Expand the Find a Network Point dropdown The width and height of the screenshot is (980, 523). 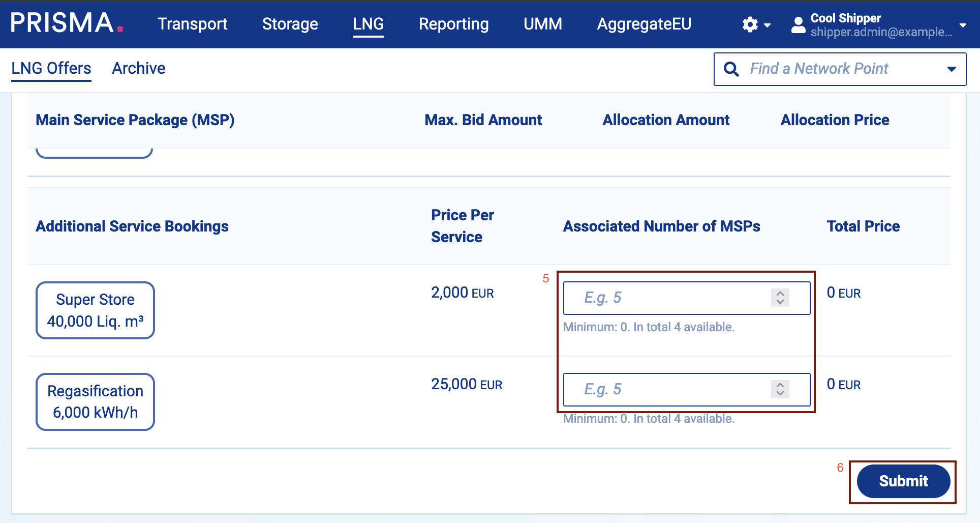pos(952,69)
